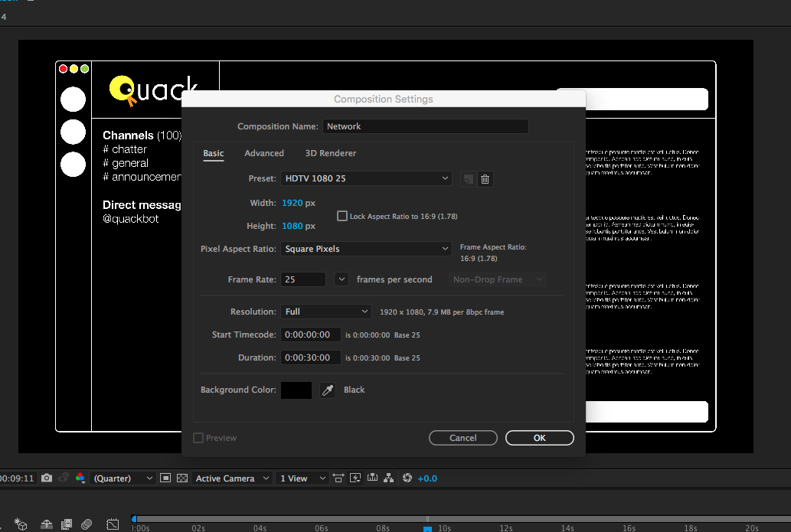Open the Composition Flowchart icon

389,478
